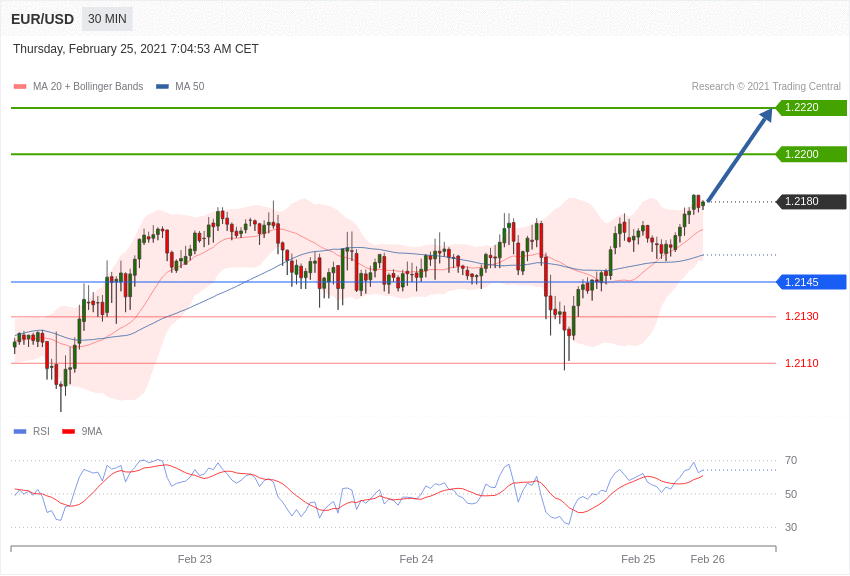Click the blue RSI legend swatch
850x576 pixels.
tap(20, 431)
